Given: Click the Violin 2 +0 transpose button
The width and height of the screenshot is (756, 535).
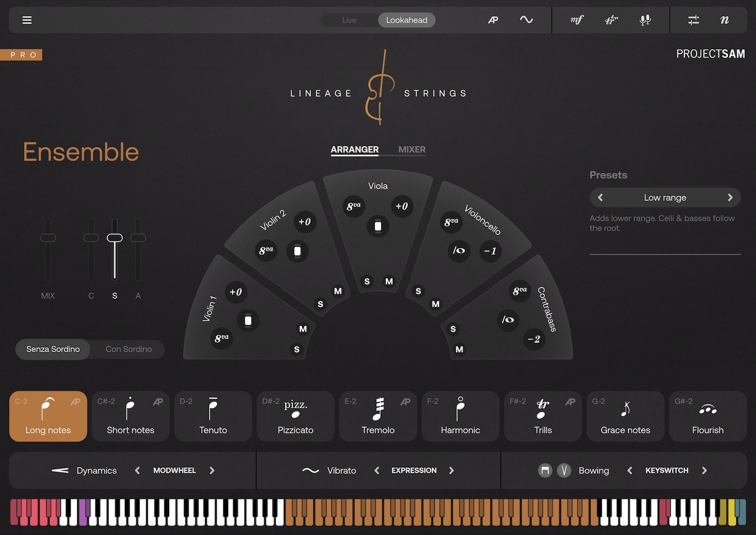Looking at the screenshot, I should pos(305,221).
